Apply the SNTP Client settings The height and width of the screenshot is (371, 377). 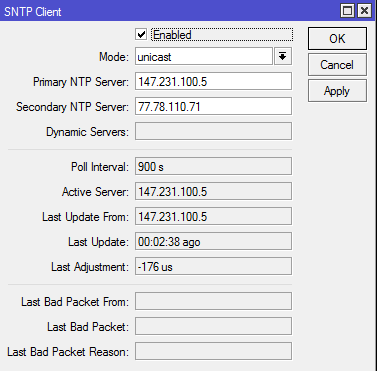click(x=337, y=91)
